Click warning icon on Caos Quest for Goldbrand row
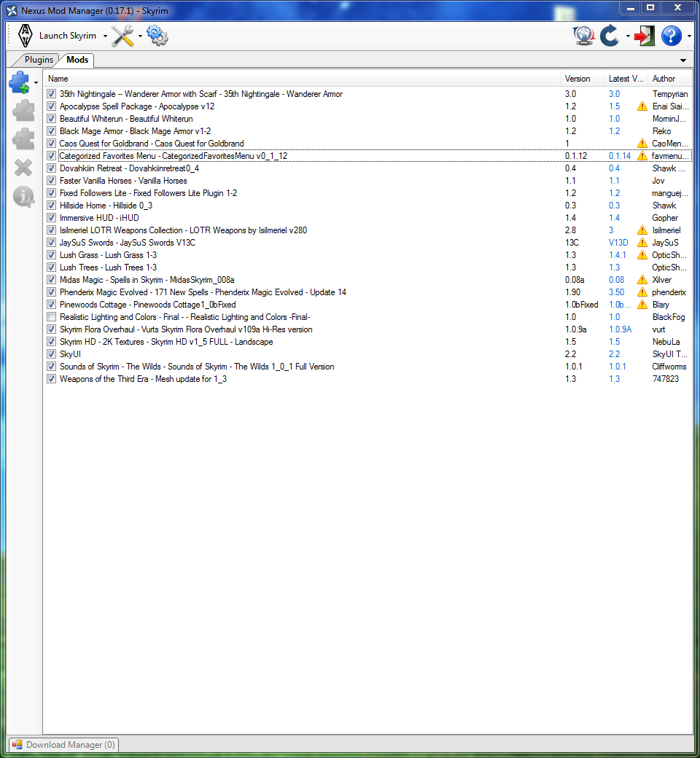 [x=642, y=144]
